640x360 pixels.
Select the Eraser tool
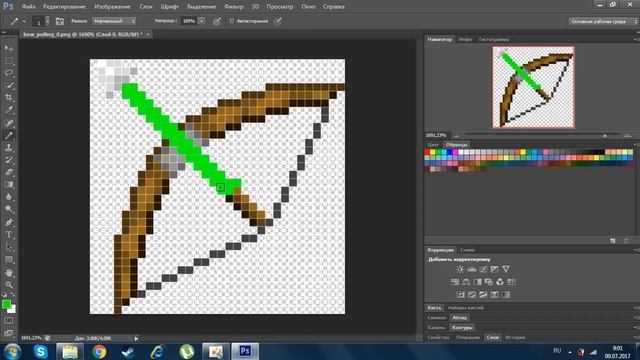pyautogui.click(x=9, y=172)
